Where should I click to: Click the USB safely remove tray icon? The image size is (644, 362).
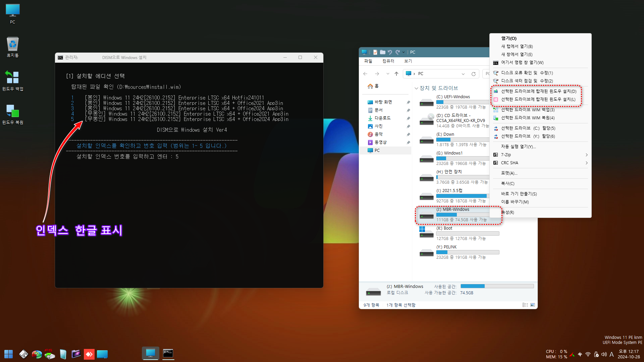(x=596, y=354)
